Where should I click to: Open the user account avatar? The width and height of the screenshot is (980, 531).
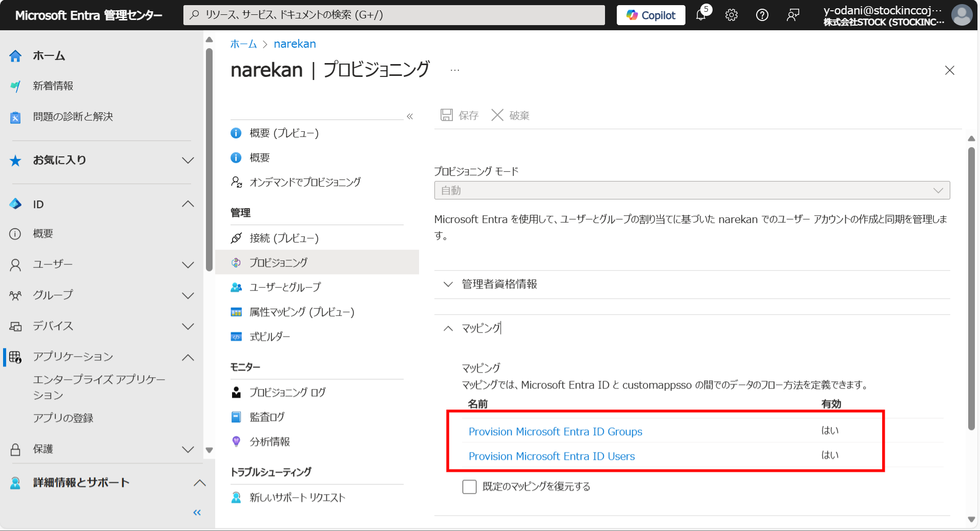click(962, 15)
